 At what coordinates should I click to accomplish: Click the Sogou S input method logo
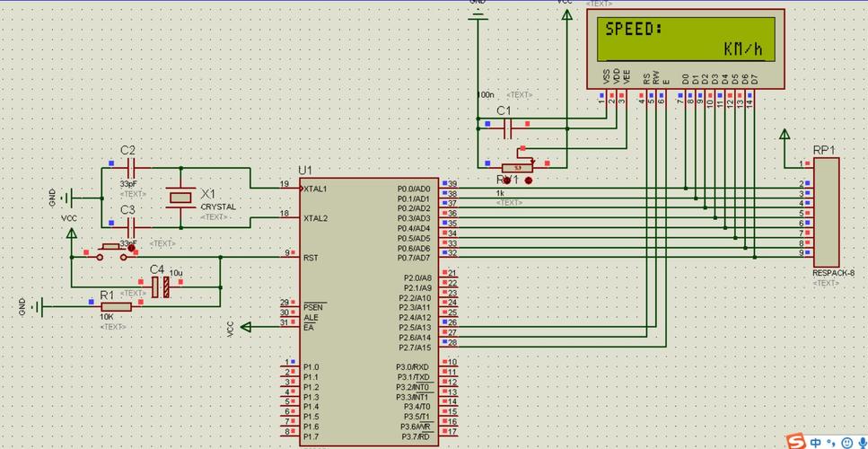[798, 441]
